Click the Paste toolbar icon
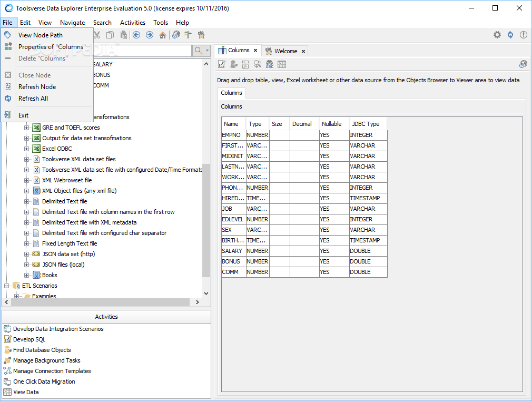Screen dimensions: 532x401 [124, 35]
